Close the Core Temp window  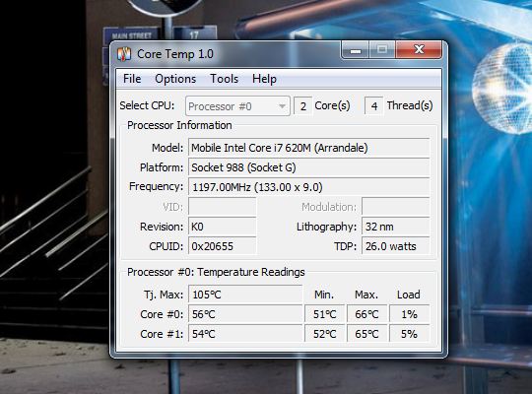click(x=419, y=50)
